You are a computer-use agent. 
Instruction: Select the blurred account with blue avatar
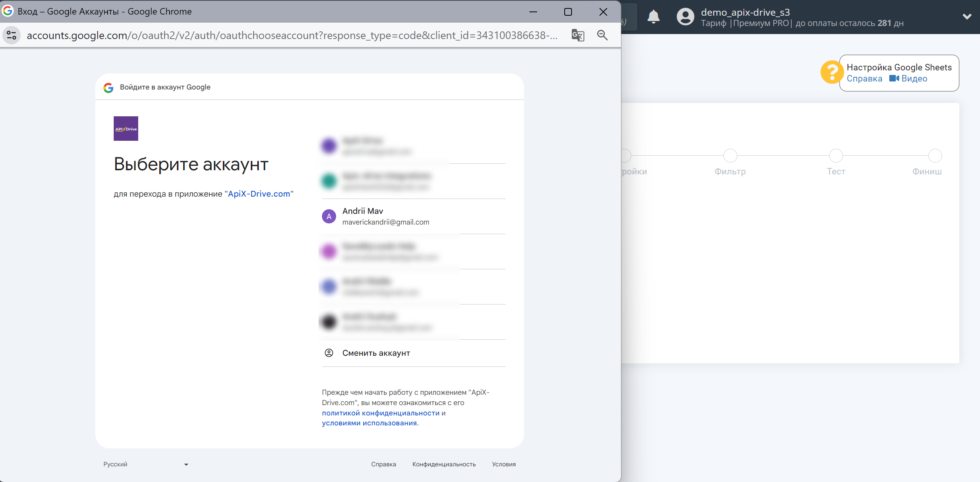pos(413,287)
